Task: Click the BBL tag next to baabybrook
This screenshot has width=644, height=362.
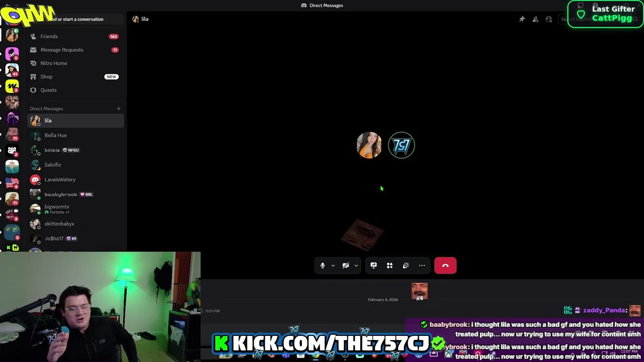Action: [x=87, y=194]
